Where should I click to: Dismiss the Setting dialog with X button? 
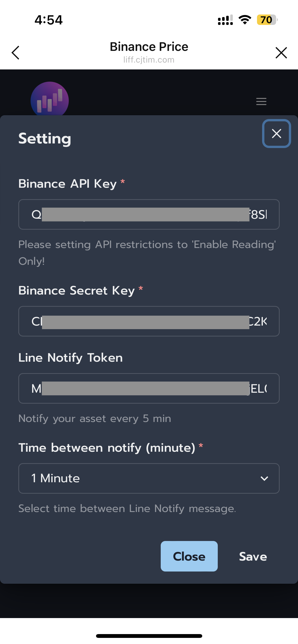pyautogui.click(x=276, y=134)
